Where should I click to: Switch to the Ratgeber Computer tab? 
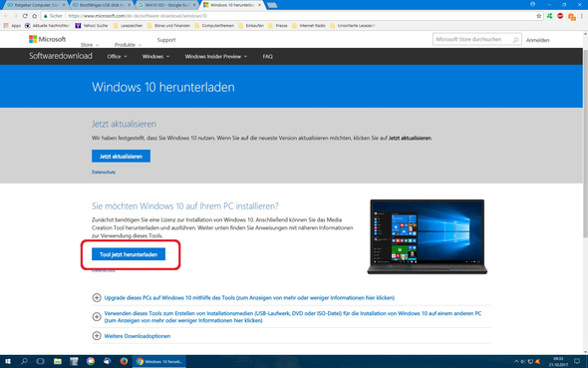36,5
